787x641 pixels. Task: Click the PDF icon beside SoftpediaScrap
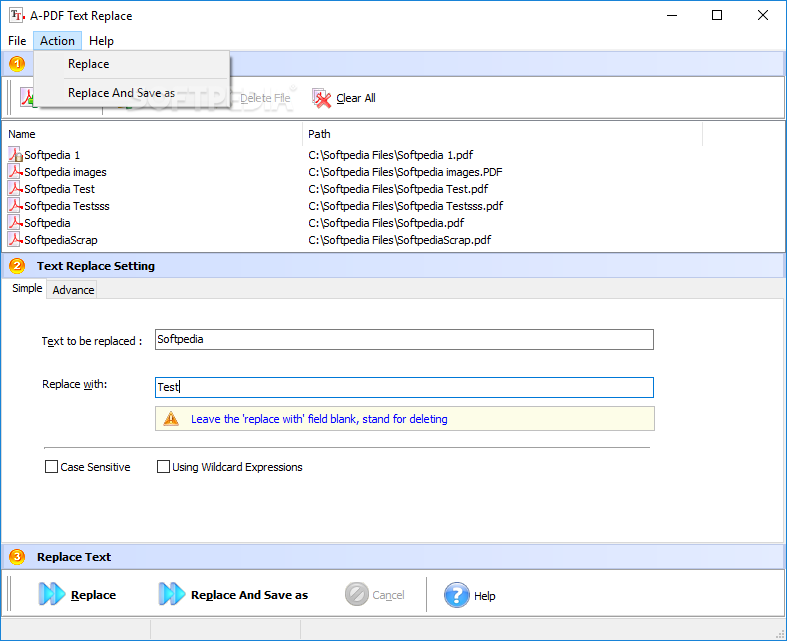click(15, 240)
